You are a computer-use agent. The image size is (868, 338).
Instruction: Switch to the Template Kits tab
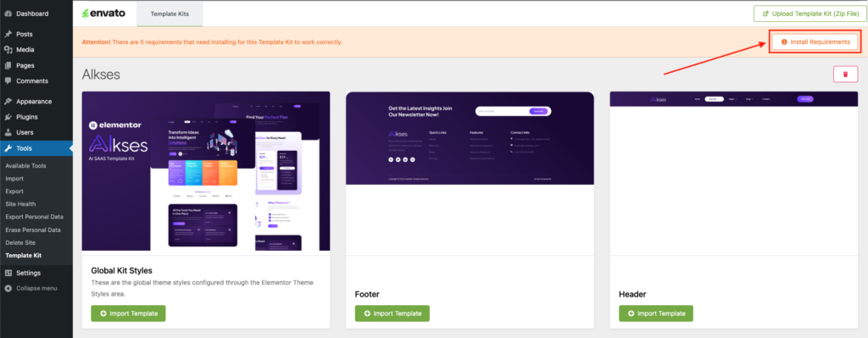[170, 14]
